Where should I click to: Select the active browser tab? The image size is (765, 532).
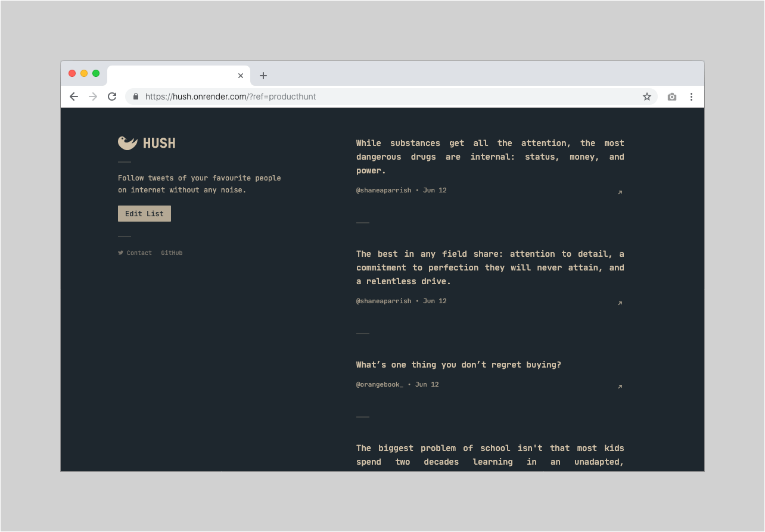(179, 76)
